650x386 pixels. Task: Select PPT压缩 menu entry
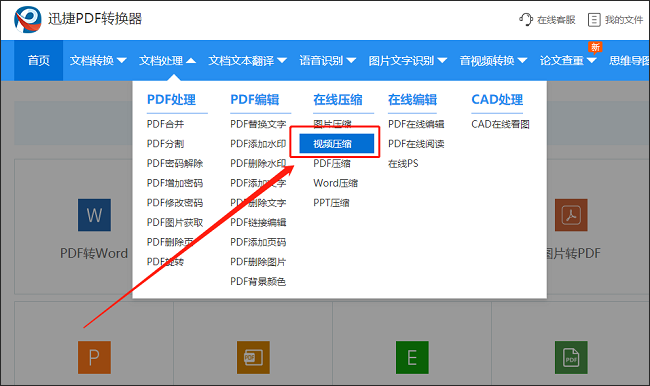331,203
